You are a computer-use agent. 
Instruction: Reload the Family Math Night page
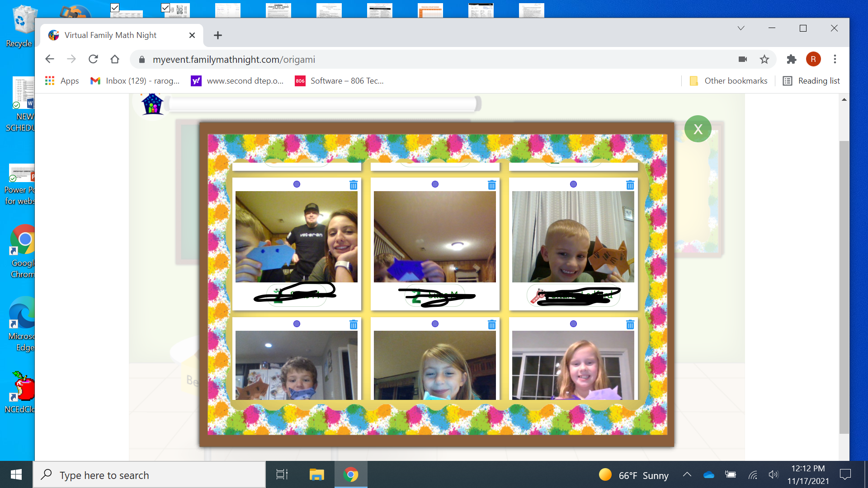(x=93, y=59)
